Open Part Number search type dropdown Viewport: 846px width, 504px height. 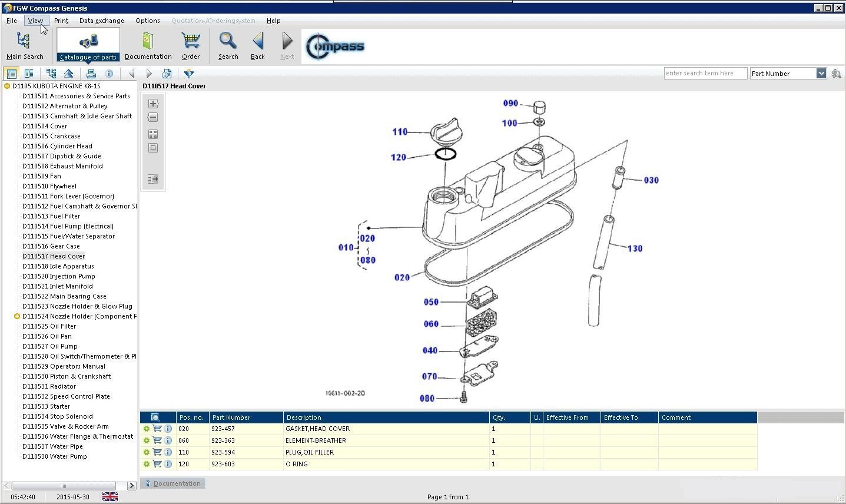tap(821, 74)
